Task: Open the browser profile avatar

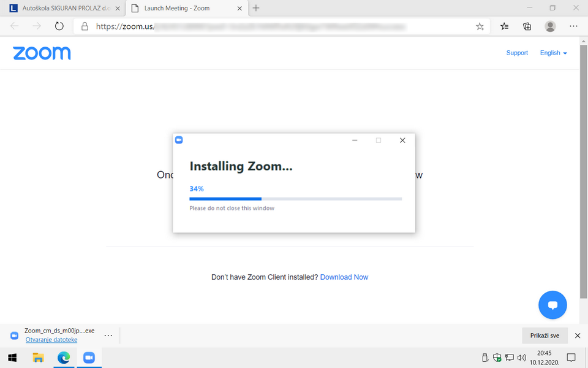Action: pos(550,26)
